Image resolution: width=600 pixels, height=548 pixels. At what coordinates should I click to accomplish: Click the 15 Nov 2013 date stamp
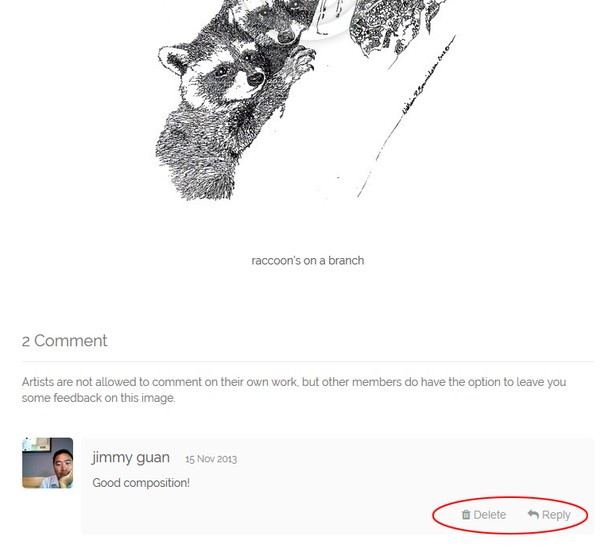[x=211, y=459]
